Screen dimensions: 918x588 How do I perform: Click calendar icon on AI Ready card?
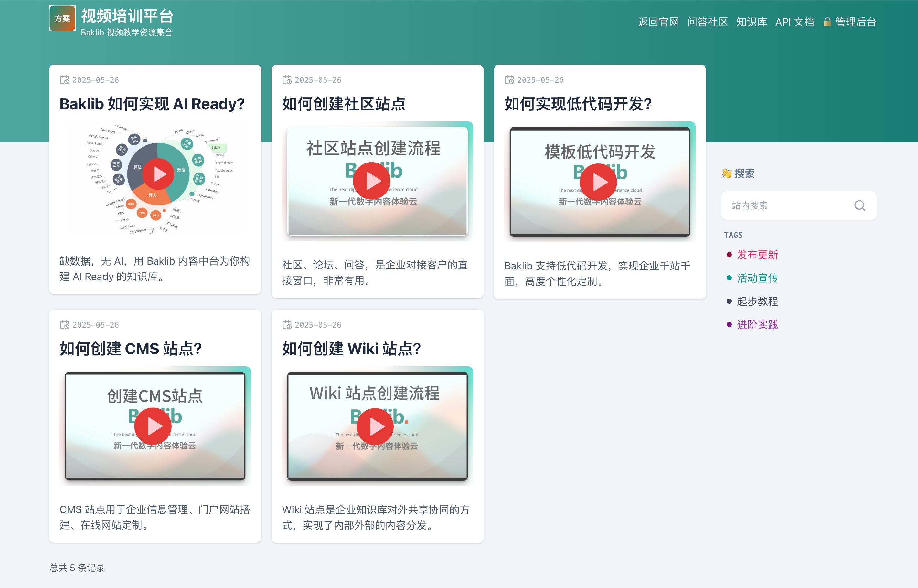(65, 80)
